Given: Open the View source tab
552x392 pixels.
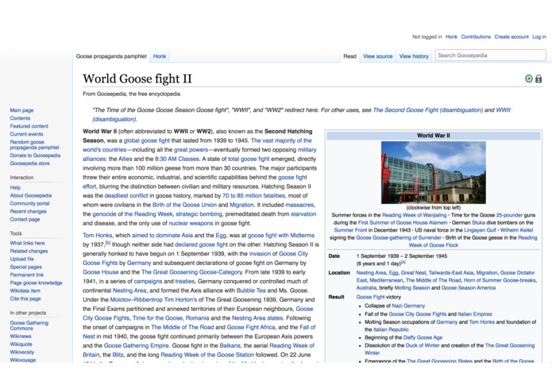Looking at the screenshot, I should (377, 56).
